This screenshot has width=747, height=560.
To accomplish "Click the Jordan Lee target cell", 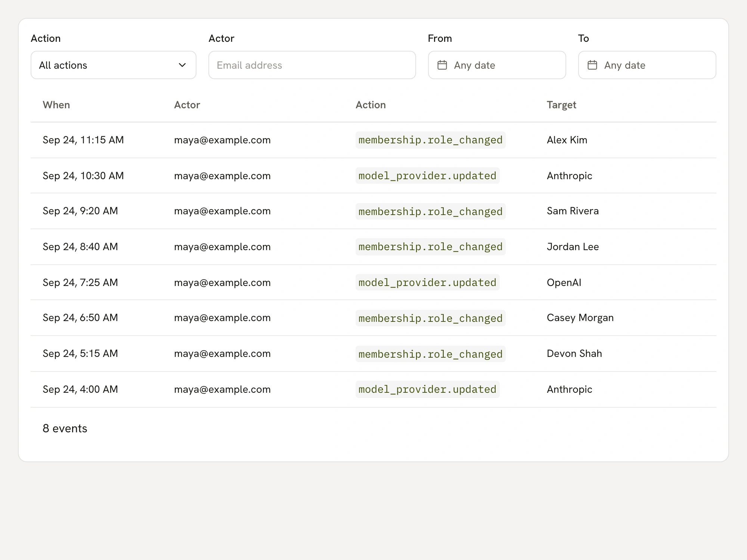I will tap(573, 247).
